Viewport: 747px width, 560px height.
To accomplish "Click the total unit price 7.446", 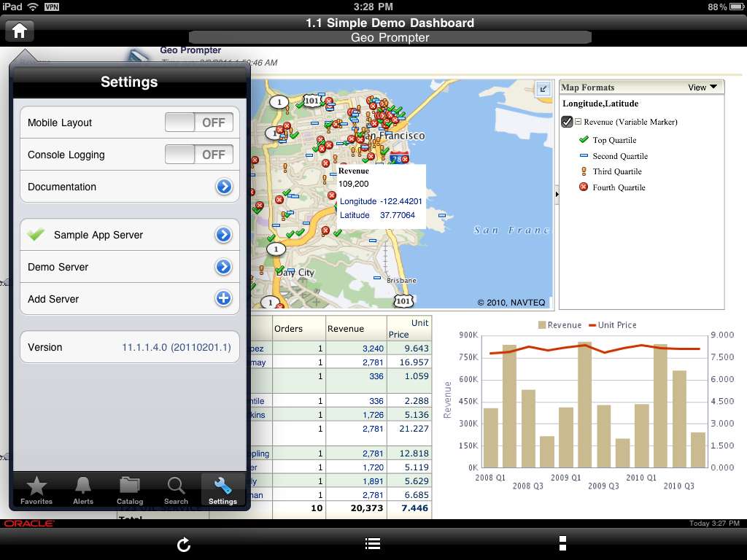I will (x=414, y=508).
